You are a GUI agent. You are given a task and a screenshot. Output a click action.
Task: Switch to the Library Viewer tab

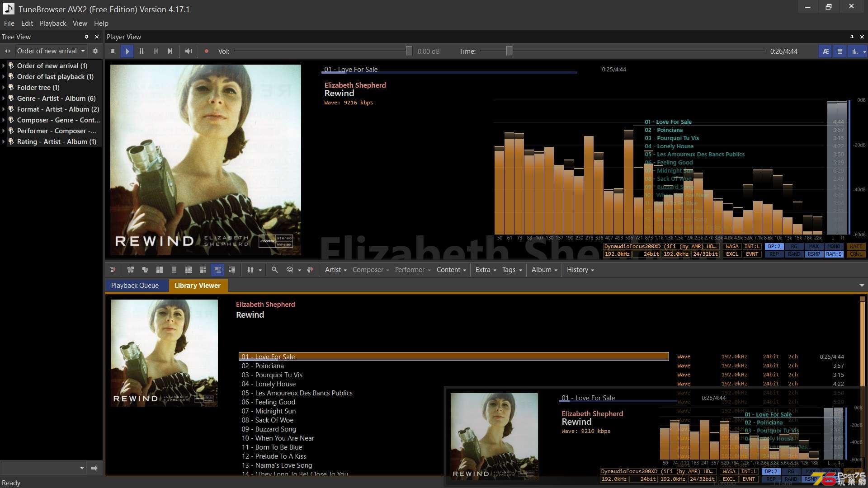(198, 286)
